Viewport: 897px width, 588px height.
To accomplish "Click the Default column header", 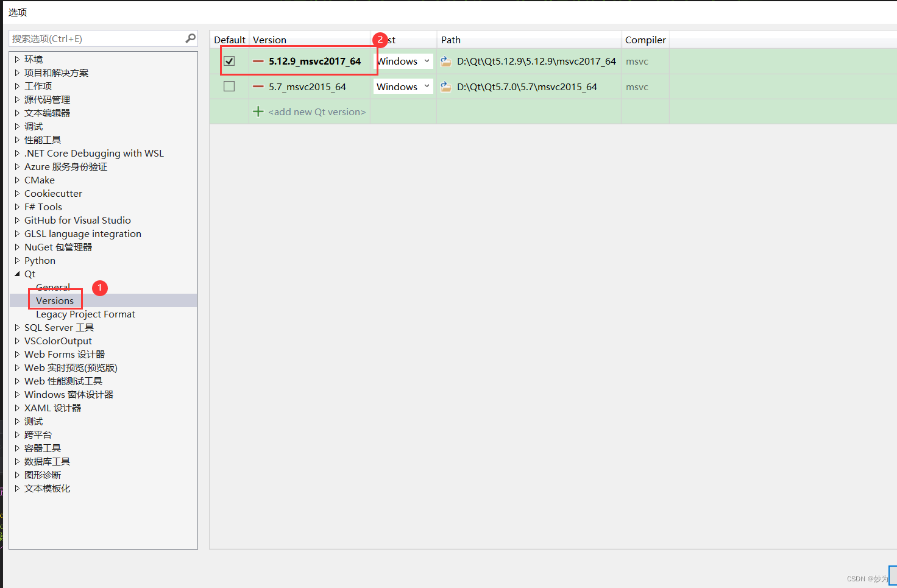I will (x=230, y=40).
